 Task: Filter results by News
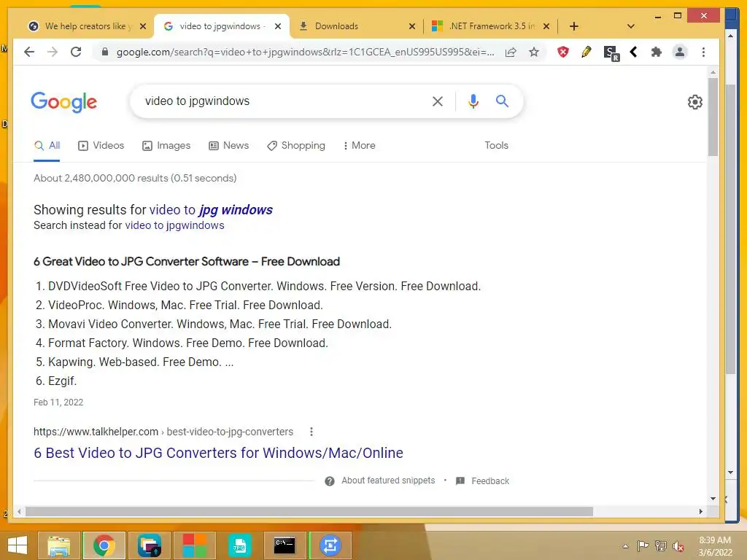click(x=228, y=145)
